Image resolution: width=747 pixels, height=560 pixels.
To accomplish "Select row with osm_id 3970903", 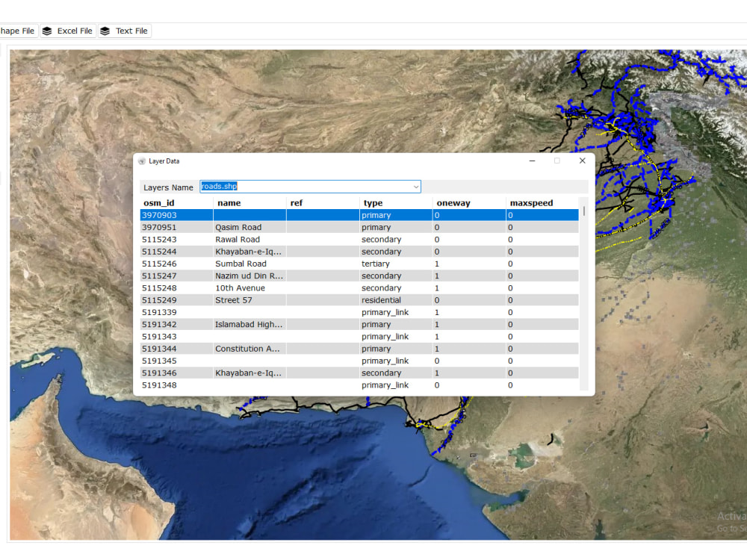I will click(x=359, y=215).
